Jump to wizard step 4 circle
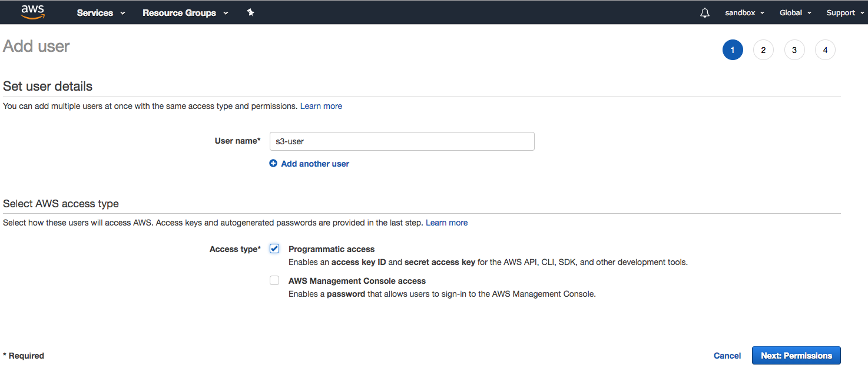 pos(824,50)
